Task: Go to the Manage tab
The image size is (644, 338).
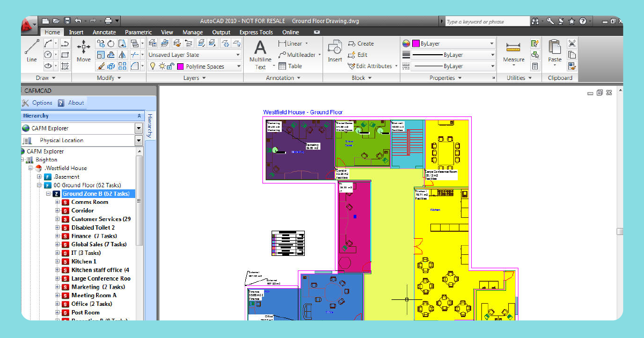Action: 193,32
